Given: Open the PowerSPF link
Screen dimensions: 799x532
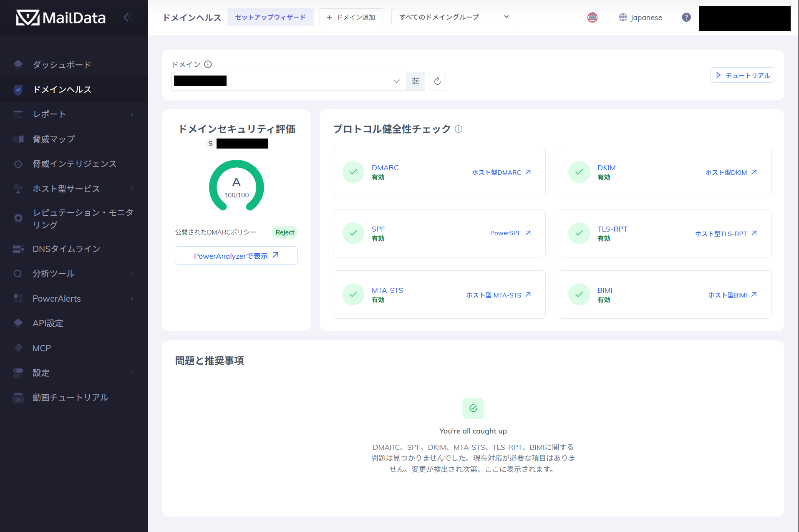Looking at the screenshot, I should click(x=510, y=233).
